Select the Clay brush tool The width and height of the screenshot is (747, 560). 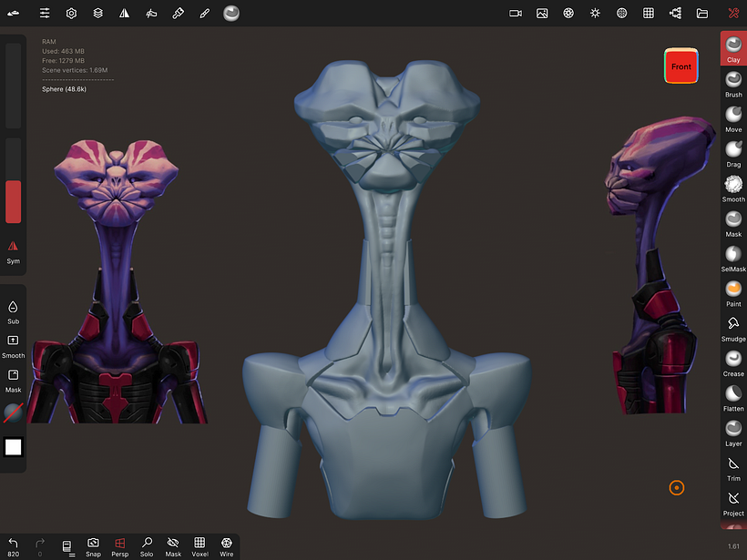(x=733, y=47)
